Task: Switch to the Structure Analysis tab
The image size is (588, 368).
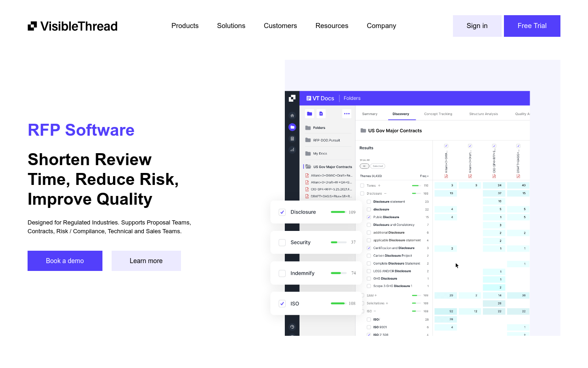Action: [x=484, y=114]
